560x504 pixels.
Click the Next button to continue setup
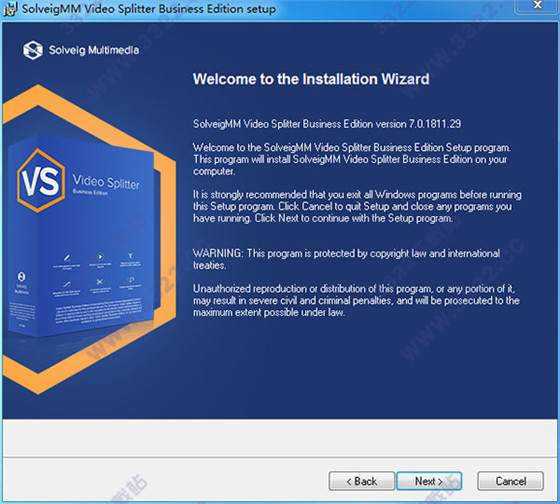(x=429, y=481)
